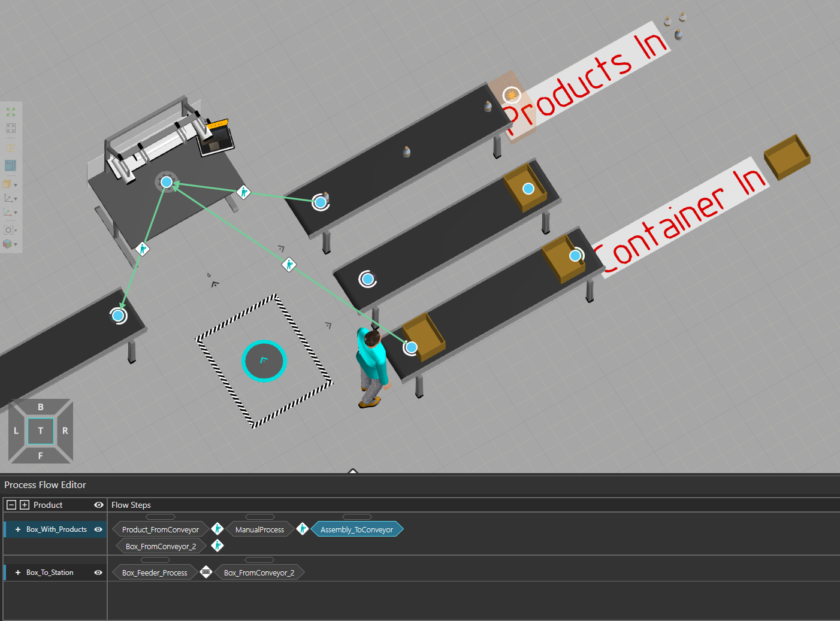Select the Box_To_Station product row

click(50, 572)
